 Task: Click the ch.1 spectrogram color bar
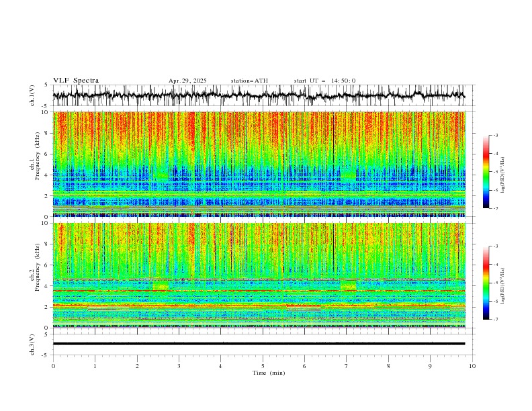coord(486,172)
